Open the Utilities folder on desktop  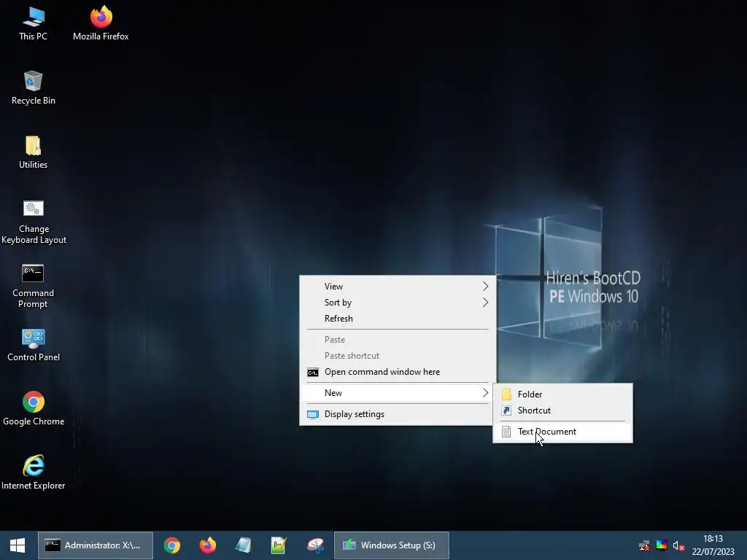coord(34,152)
